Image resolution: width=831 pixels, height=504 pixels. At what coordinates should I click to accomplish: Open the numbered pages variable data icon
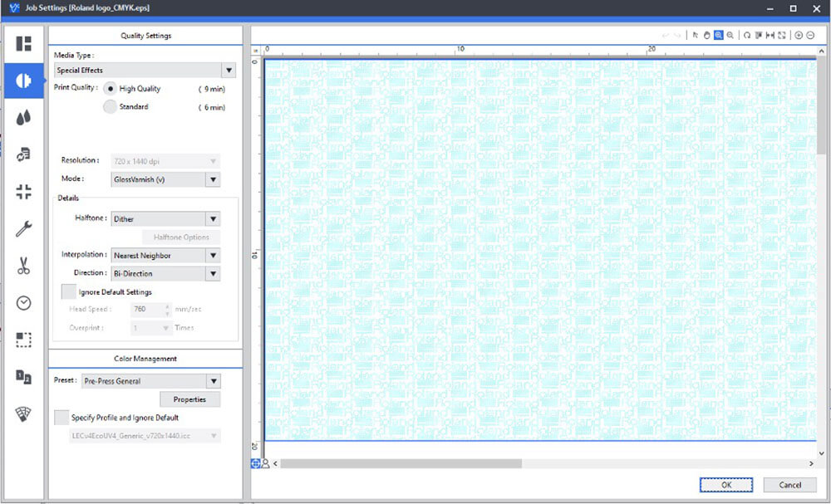23,377
